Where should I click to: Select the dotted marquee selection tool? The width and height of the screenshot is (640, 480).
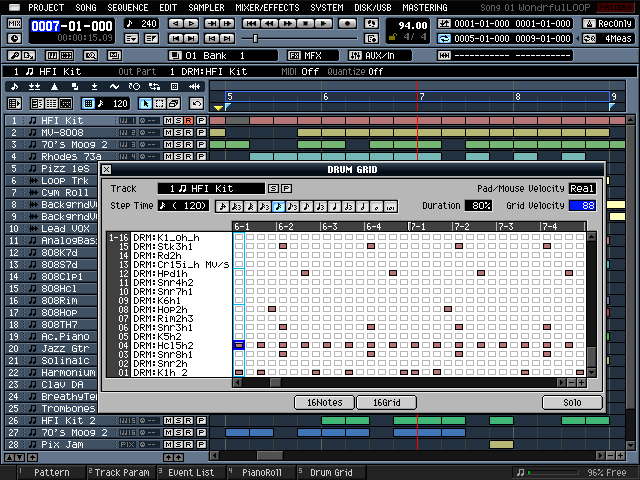[160, 104]
